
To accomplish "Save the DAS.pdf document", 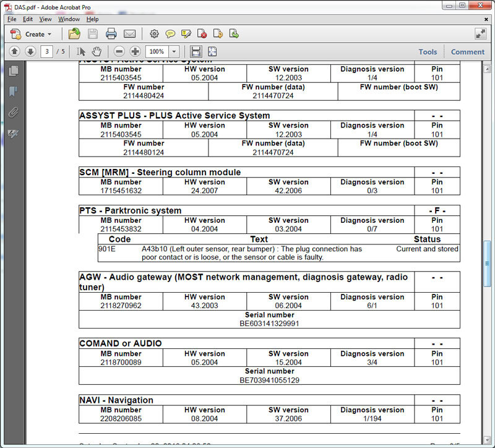I will coord(92,33).
